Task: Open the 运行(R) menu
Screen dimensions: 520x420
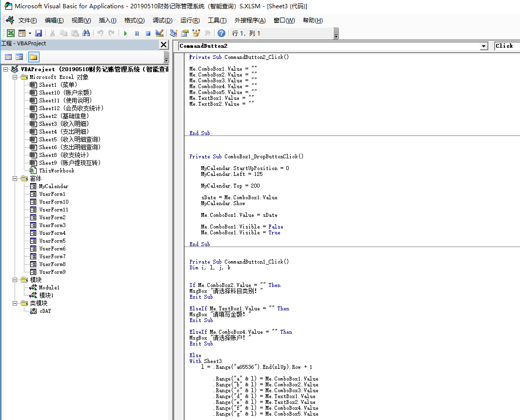Action: (190, 20)
